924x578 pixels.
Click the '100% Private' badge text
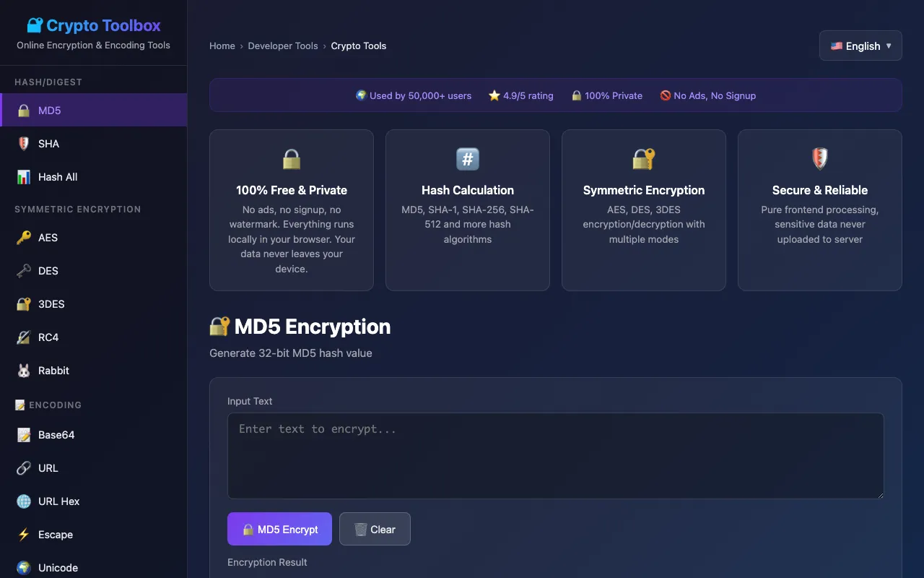(x=614, y=95)
